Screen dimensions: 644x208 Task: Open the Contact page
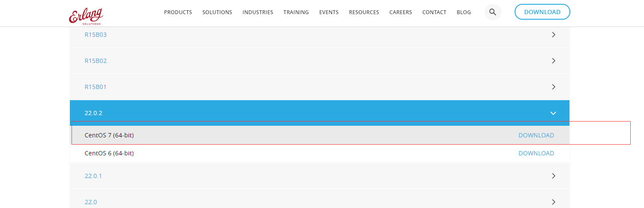(434, 12)
